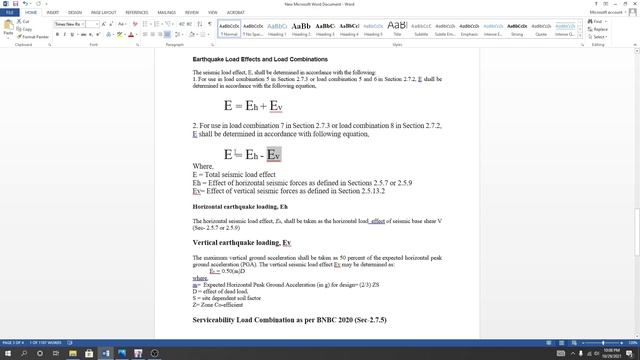This screenshot has height=360, width=640.
Task: Shrink the font size
Action: (111, 24)
